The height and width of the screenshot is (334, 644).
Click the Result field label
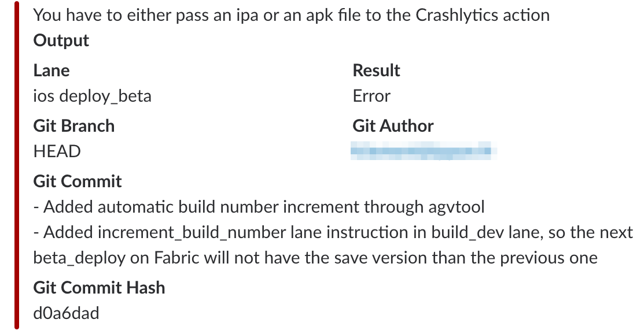pos(376,70)
